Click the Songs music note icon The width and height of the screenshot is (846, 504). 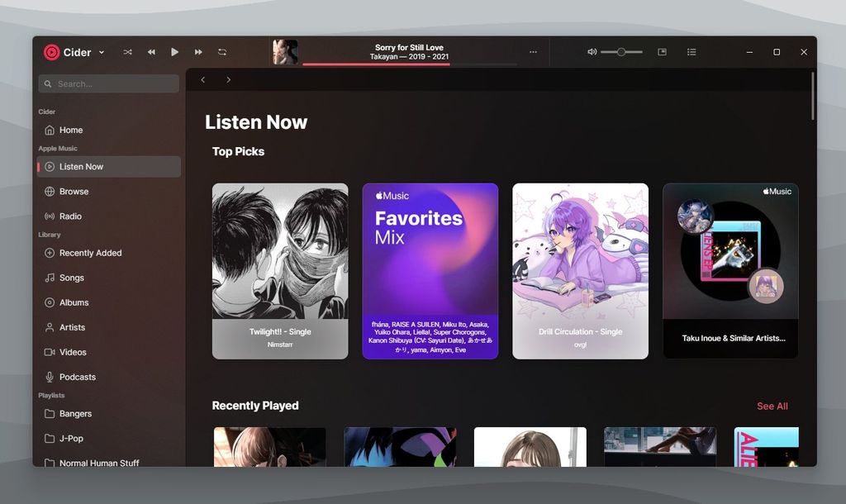[x=51, y=278]
